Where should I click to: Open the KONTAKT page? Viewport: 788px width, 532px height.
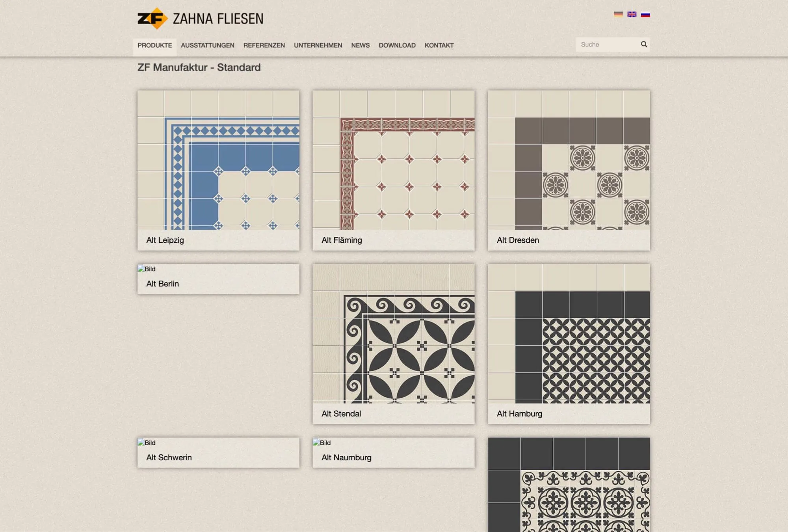[439, 45]
